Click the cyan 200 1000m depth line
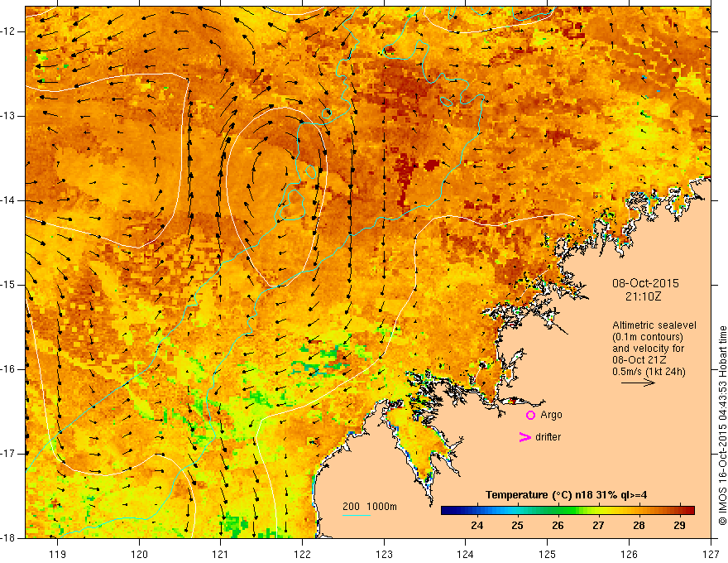 (357, 515)
